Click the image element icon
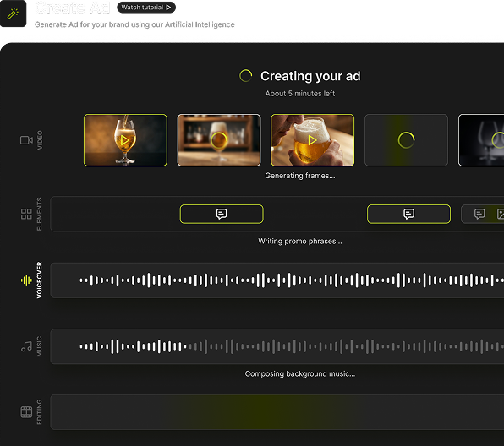Screen dimensions: 504x446 pyautogui.click(x=501, y=214)
